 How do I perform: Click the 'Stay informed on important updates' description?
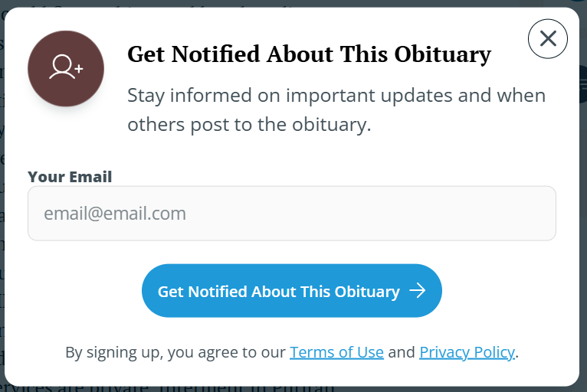tap(336, 96)
